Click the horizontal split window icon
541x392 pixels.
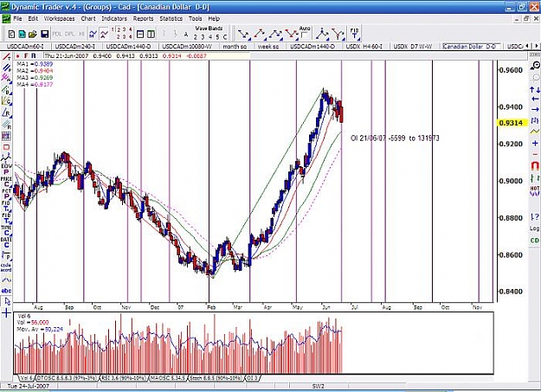[x=140, y=34]
